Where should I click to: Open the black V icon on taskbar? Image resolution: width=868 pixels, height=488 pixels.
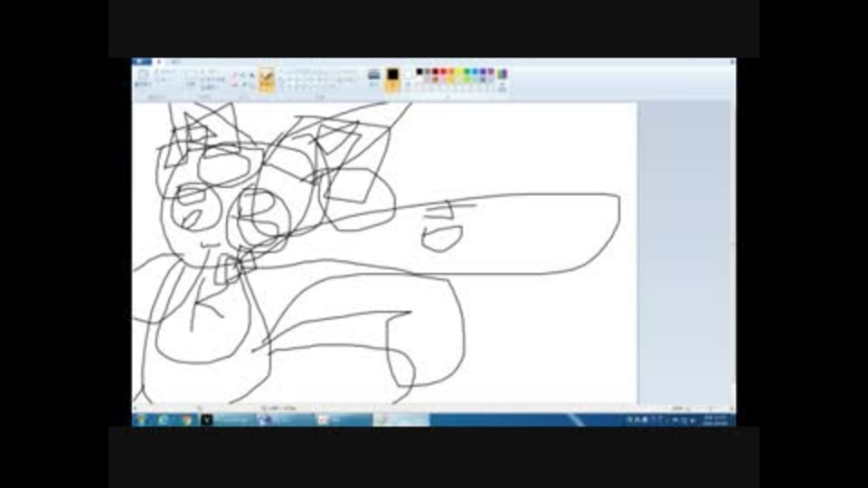pos(206,420)
